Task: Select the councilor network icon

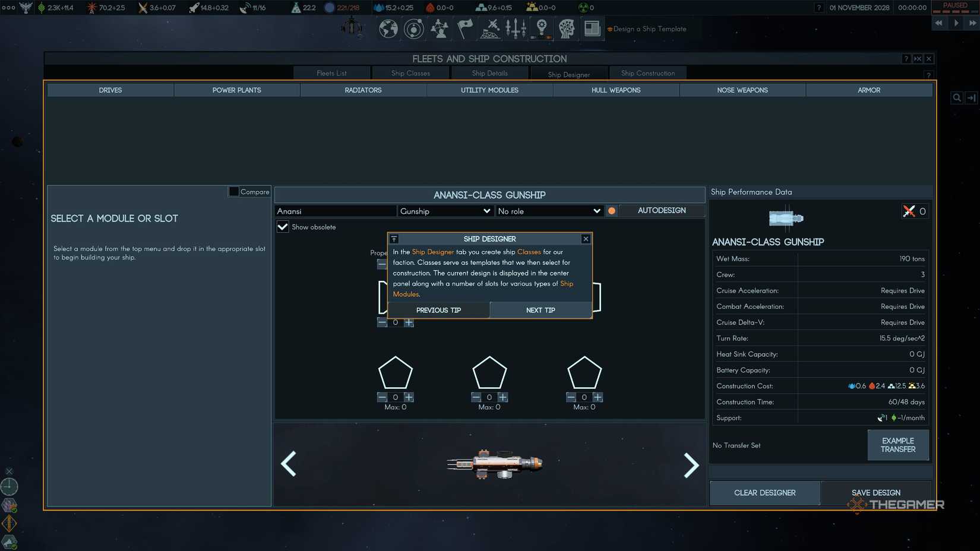Action: pyautogui.click(x=440, y=28)
